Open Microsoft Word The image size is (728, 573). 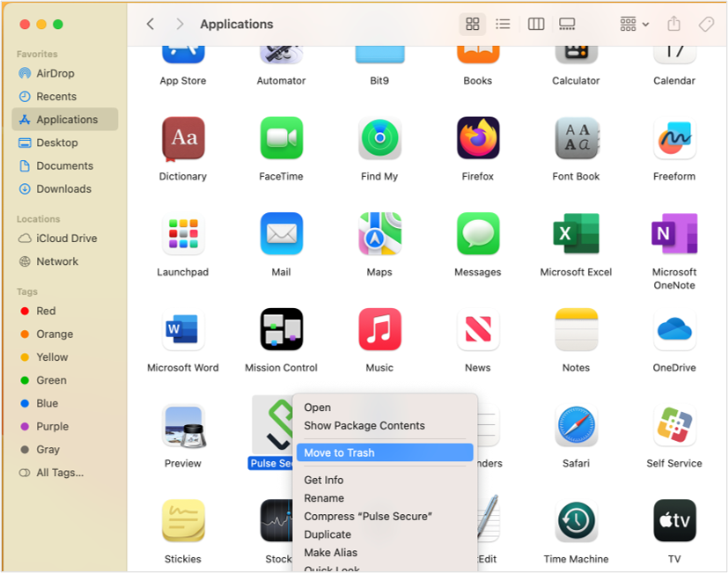click(182, 330)
